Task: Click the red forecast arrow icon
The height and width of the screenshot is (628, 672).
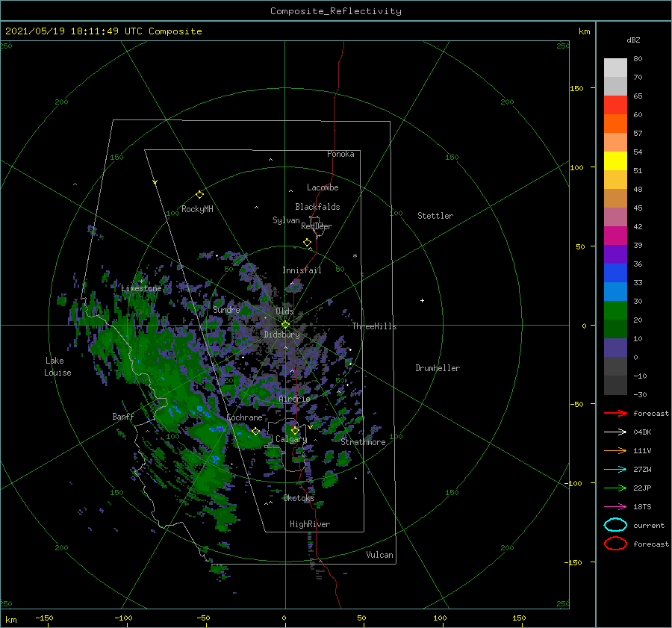Action: click(x=615, y=413)
